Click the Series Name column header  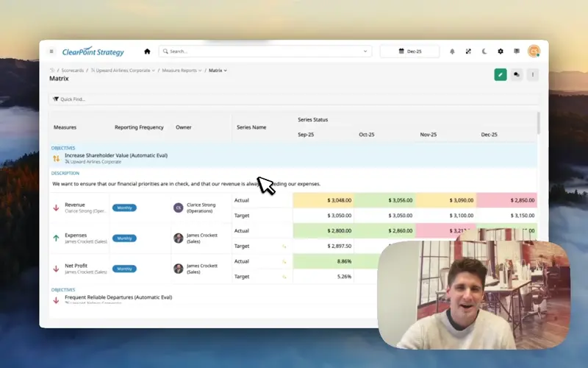tap(251, 127)
